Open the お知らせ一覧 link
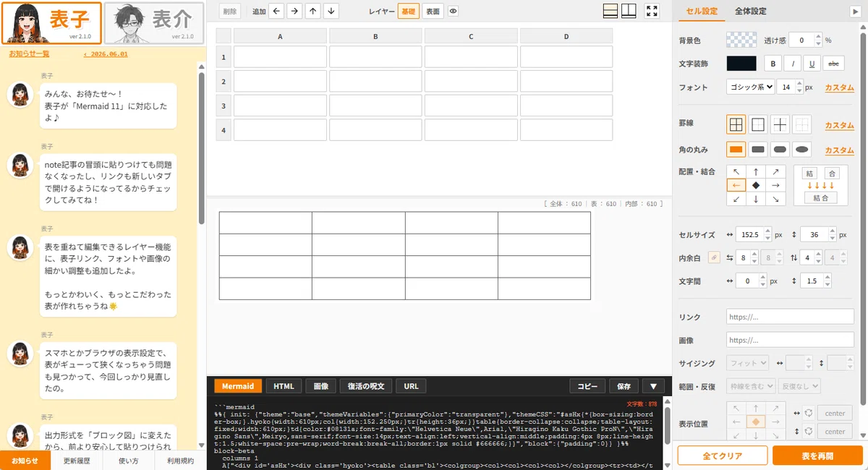The height and width of the screenshot is (470, 868). [x=29, y=54]
